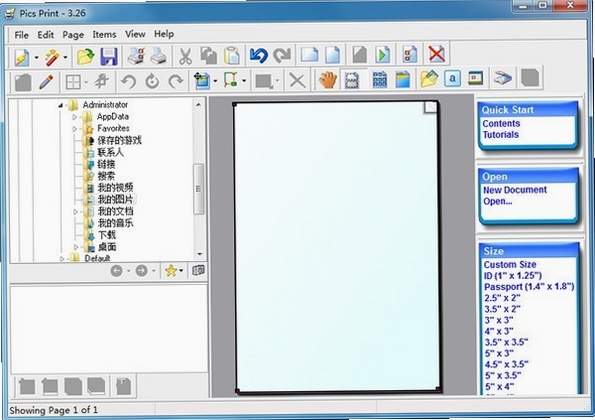The width and height of the screenshot is (595, 420).
Task: Collapse the Administrator folder tree
Action: 61,105
